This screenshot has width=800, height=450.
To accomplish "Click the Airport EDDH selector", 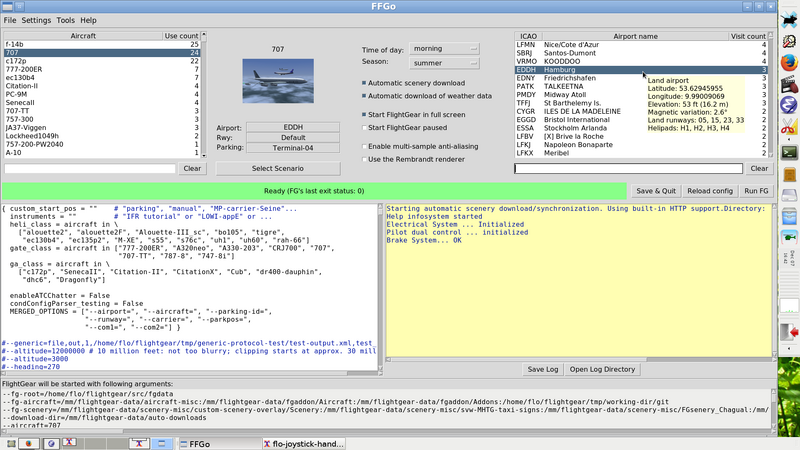I will click(293, 127).
